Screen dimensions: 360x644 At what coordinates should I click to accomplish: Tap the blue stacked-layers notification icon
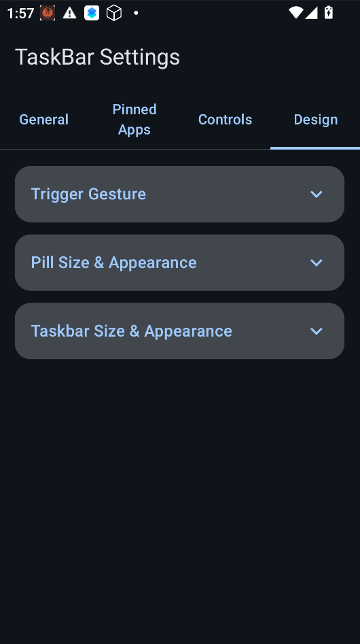pos(92,13)
